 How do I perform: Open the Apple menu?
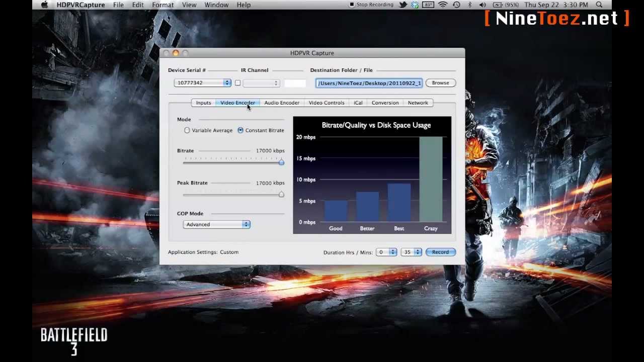tap(45, 5)
